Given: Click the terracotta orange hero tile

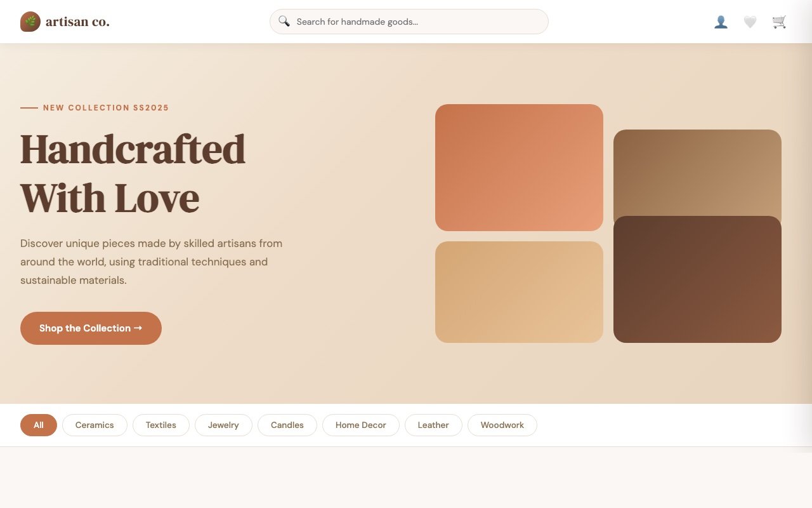Looking at the screenshot, I should click(x=519, y=168).
